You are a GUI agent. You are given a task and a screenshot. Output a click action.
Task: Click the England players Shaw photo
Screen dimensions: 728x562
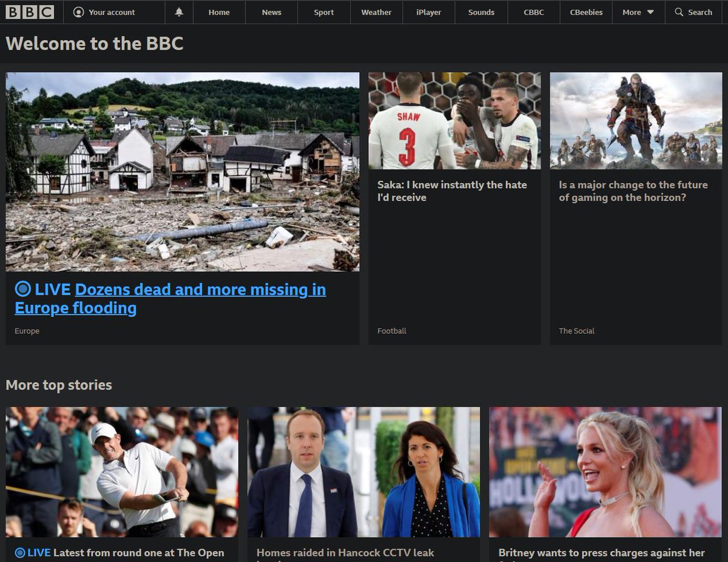(454, 121)
